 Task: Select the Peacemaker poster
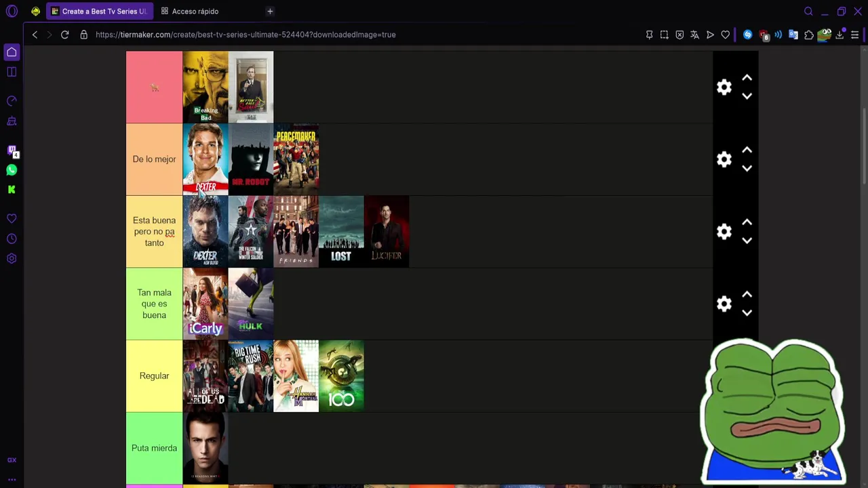(x=296, y=159)
